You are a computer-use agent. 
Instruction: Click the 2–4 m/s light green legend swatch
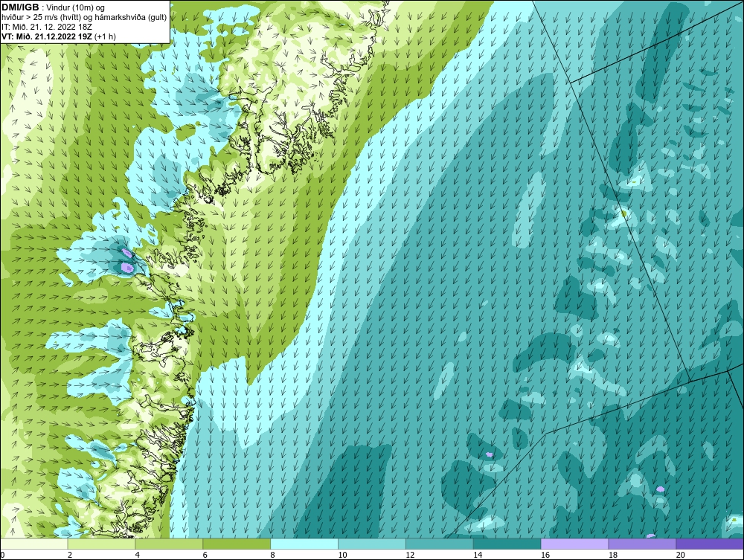[101, 544]
